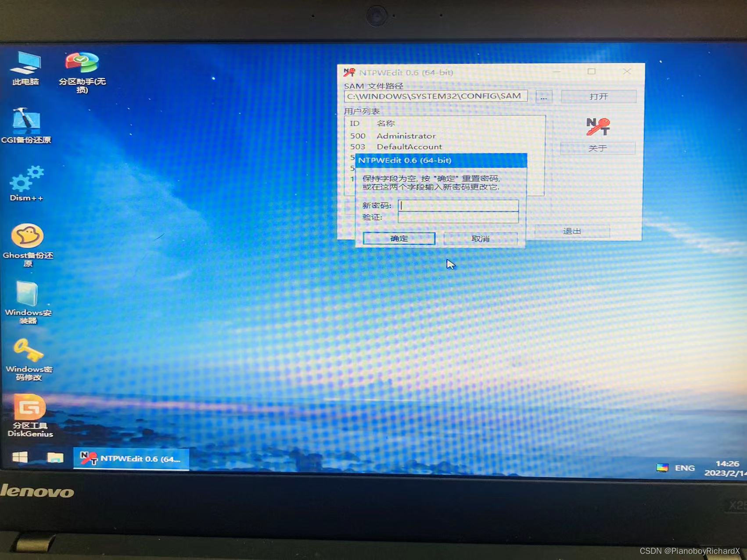Open CGI备份还原 desktop shortcut

[x=26, y=126]
